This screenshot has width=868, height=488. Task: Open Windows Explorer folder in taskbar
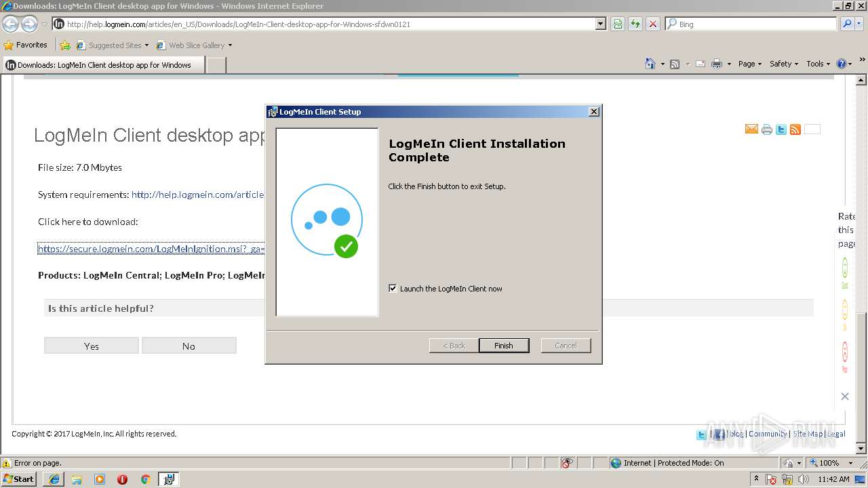[x=77, y=479]
